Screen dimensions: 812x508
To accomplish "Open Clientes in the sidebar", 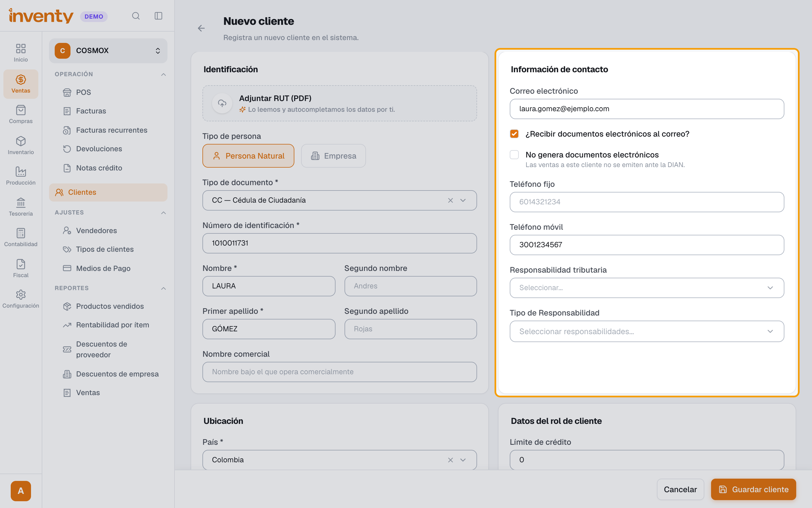I will point(108,192).
